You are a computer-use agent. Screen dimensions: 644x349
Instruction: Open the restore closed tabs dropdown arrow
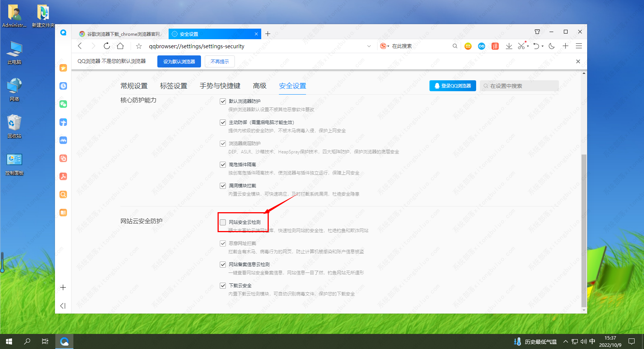tap(543, 46)
